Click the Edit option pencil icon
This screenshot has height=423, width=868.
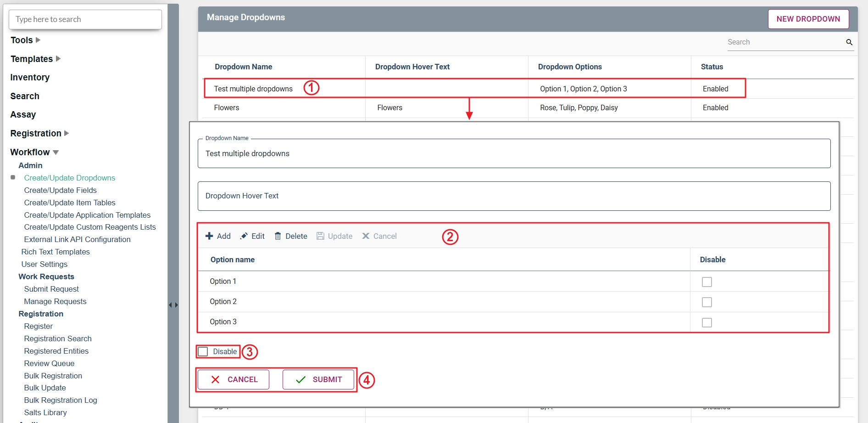coord(244,236)
